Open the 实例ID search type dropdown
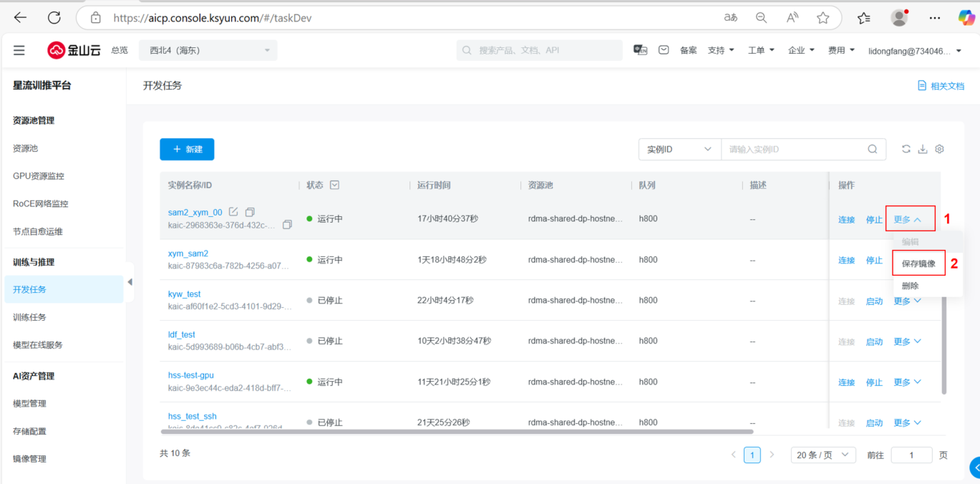Screen dimensions: 980x484 pos(679,149)
